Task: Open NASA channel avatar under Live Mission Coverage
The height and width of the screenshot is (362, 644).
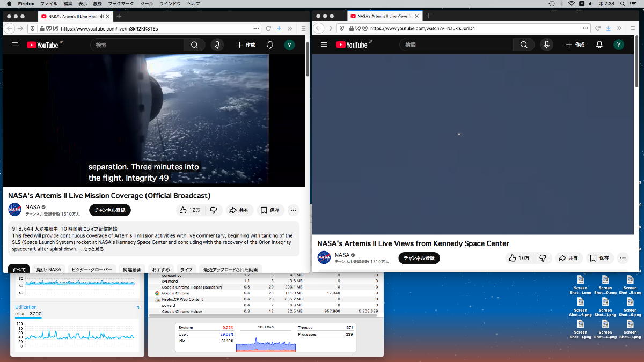Action: tap(15, 210)
